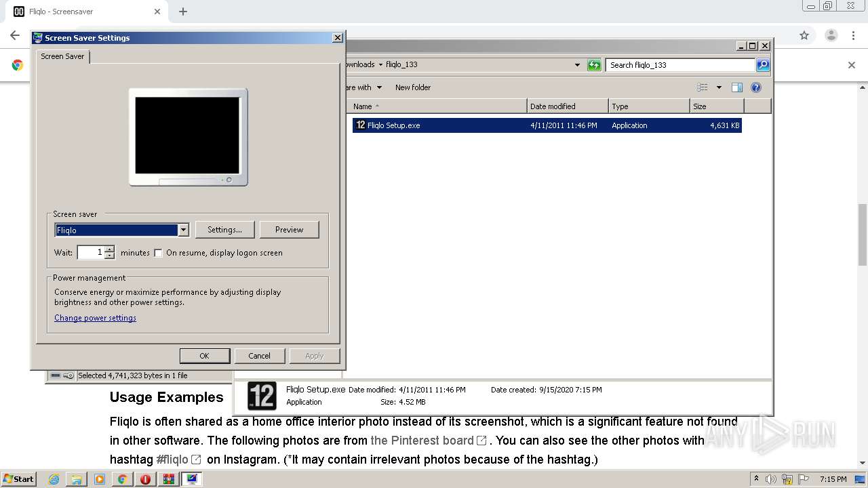Select the Screen Saver tab
868x488 pixels.
pos(62,56)
